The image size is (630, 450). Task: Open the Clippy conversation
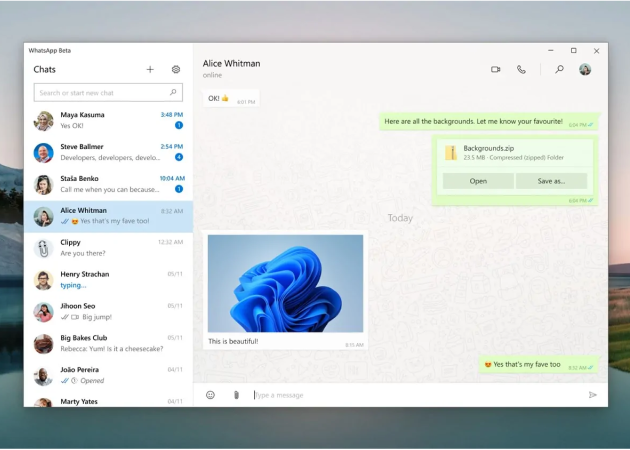click(x=108, y=248)
